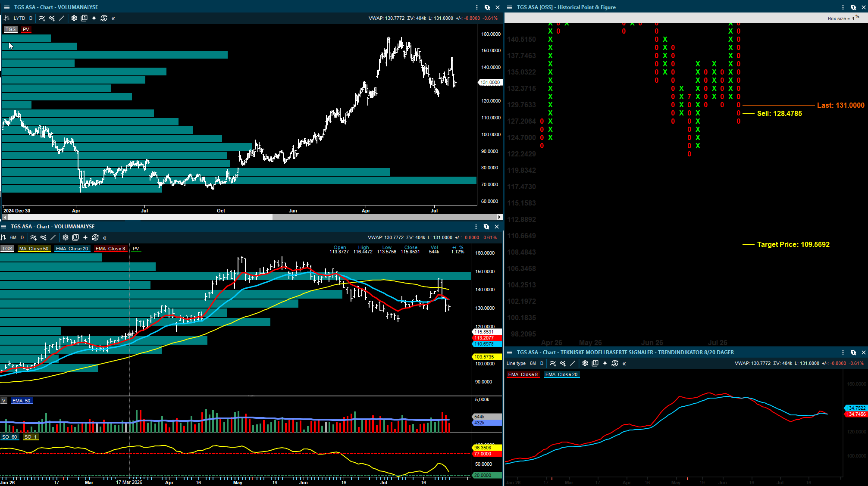Click the SO 1 stochastic label

pyautogui.click(x=31, y=437)
